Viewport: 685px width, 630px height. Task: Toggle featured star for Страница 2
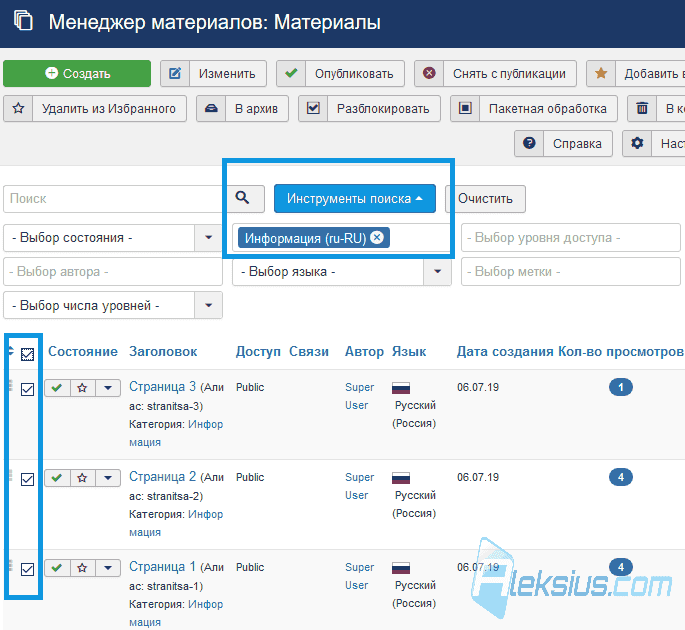point(82,478)
